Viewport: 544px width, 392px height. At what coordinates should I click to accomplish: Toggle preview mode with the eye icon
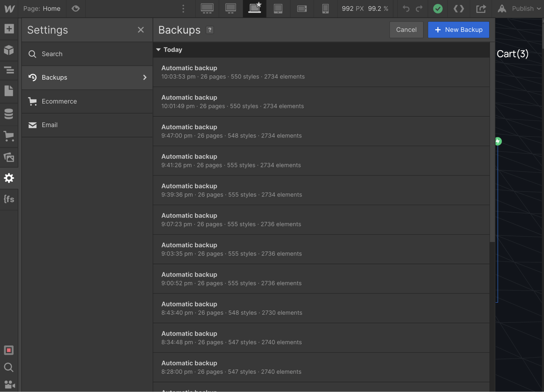[76, 9]
